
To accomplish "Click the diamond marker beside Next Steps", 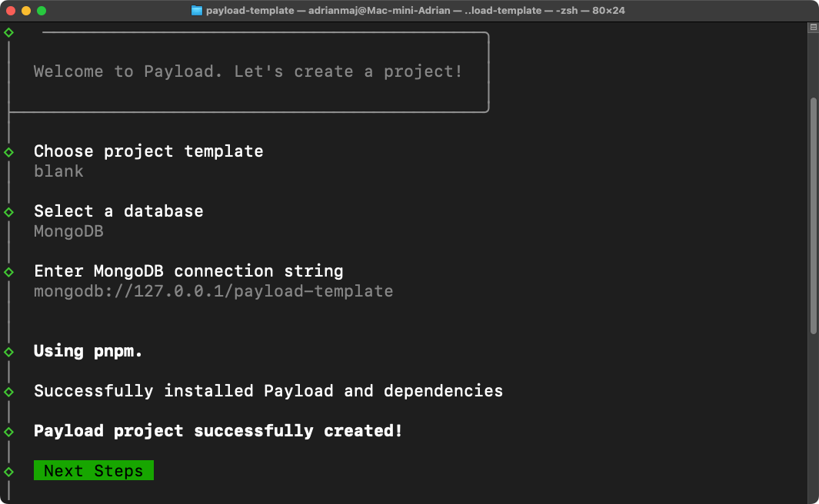I will [8, 470].
